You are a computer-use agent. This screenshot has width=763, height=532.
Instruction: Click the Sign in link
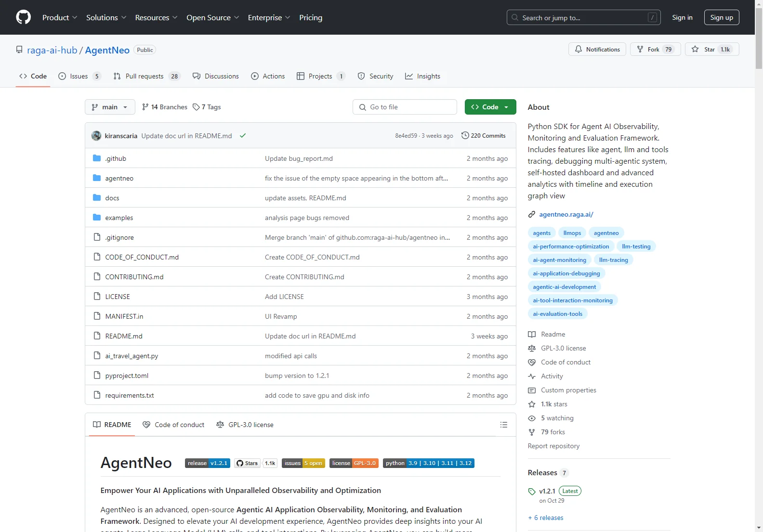click(x=682, y=17)
